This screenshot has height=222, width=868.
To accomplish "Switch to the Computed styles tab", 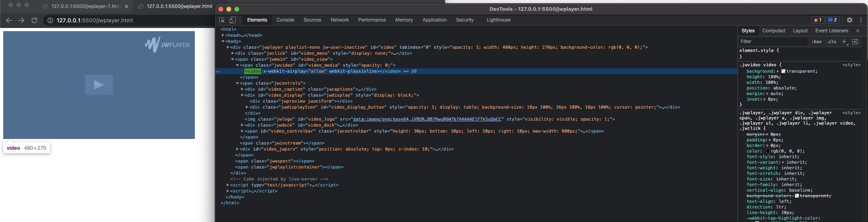I will [773, 31].
